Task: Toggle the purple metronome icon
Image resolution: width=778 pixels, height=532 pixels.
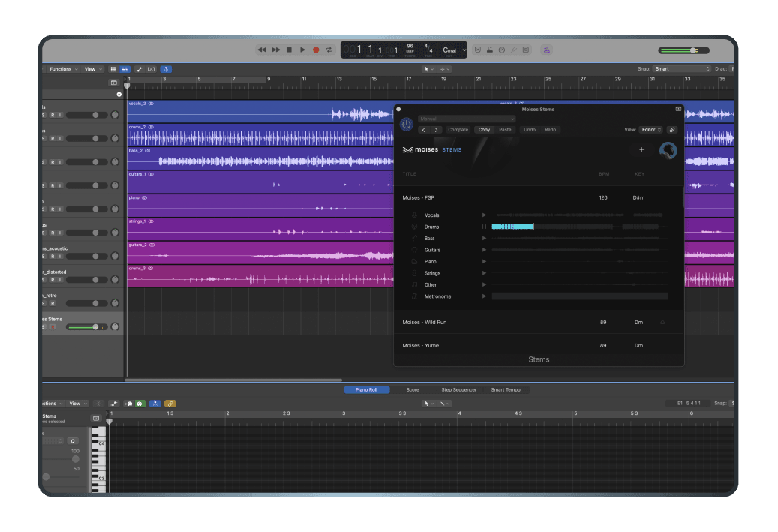Action: point(546,50)
